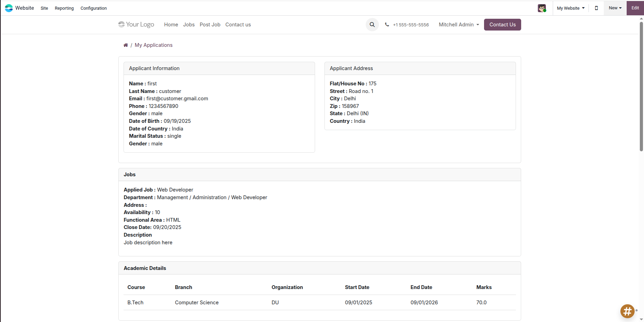Click the phone icon beside the number
The height and width of the screenshot is (322, 644).
pos(387,25)
